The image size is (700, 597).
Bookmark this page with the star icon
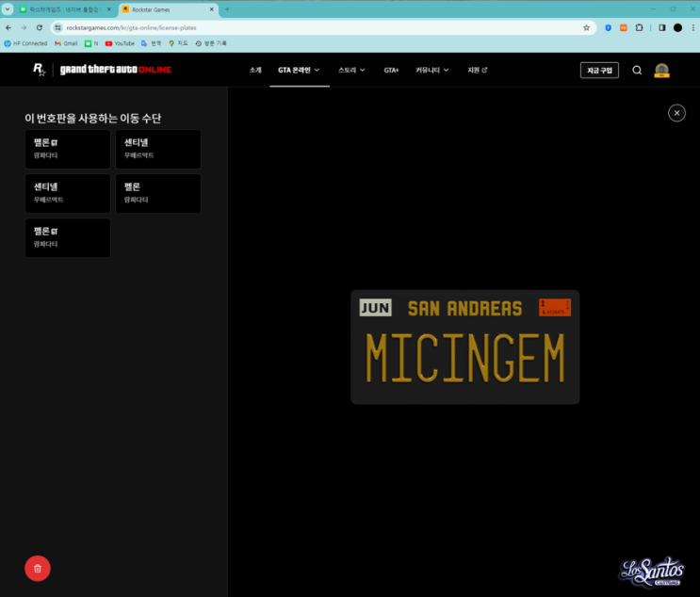coord(586,27)
